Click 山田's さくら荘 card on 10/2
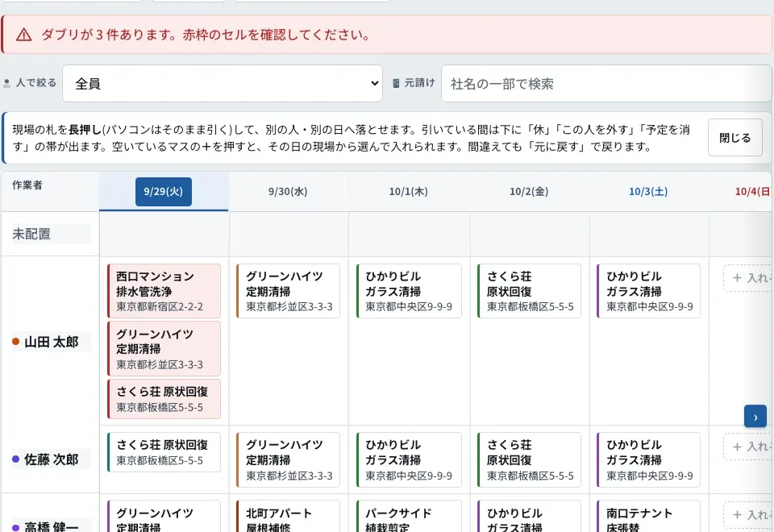Viewport: 774px width, 532px height. (529, 291)
